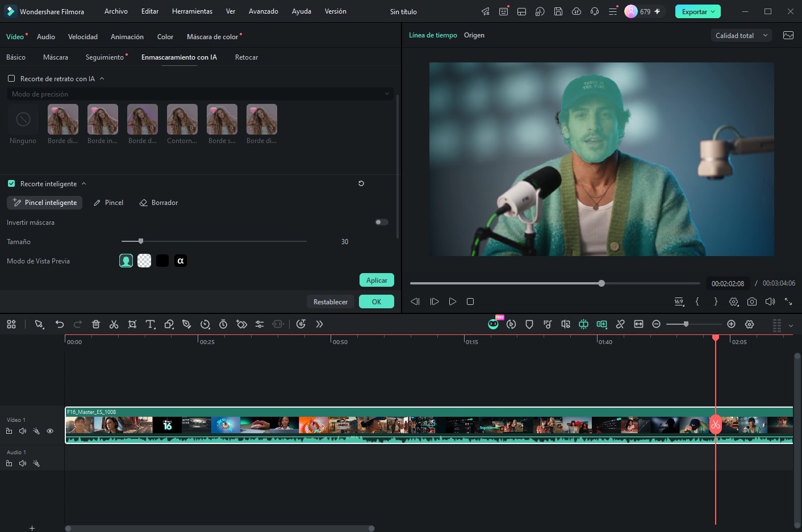Viewport: 802px width, 532px height.
Task: Mute the Vídeo 1 track speaker
Action: pos(23,431)
